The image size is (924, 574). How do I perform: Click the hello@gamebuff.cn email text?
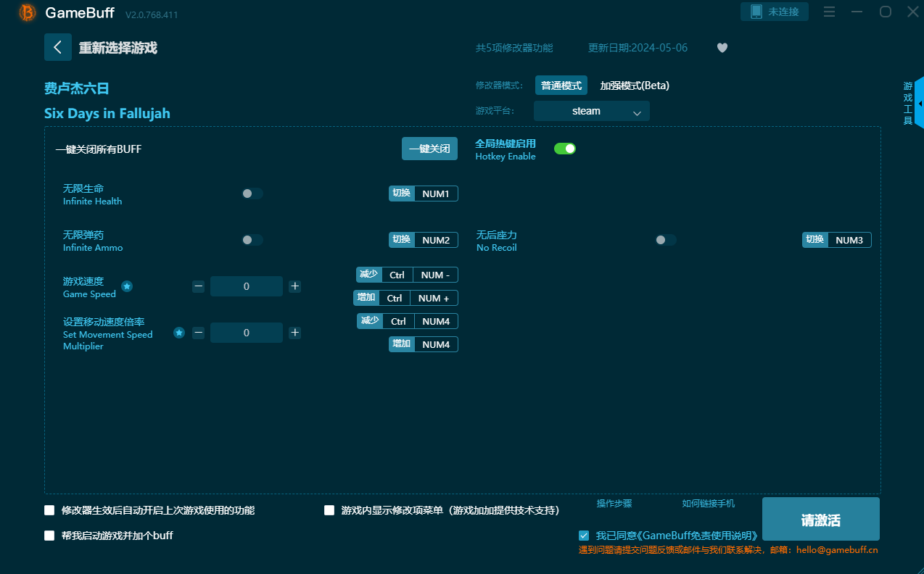click(x=837, y=550)
